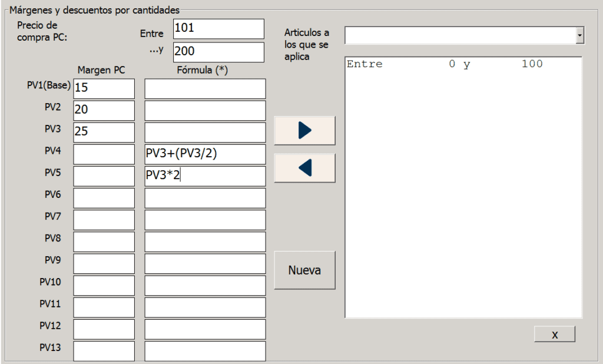Viewport: 603px width, 364px height.
Task: Select the PV3 margin field showing 25
Action: tap(104, 132)
